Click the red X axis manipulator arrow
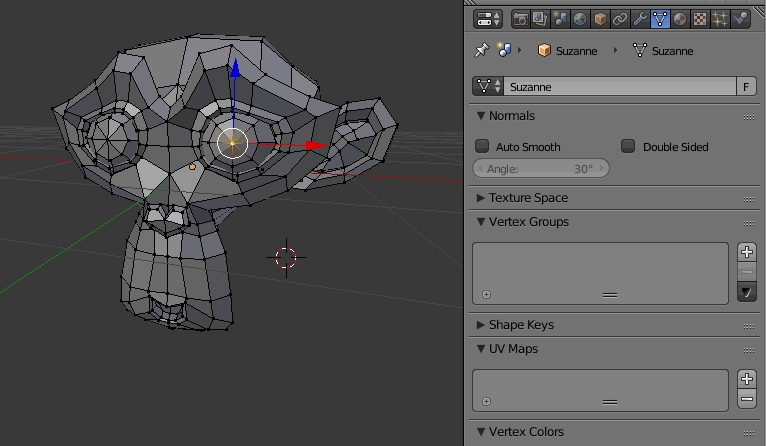The height and width of the screenshot is (446, 766). (317, 145)
